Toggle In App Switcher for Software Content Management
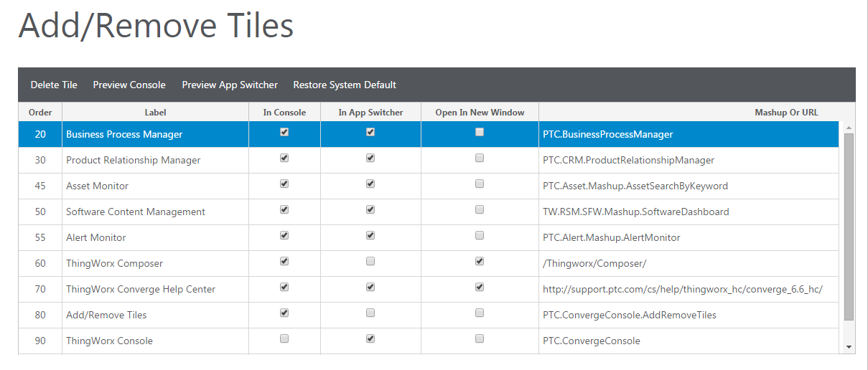 (x=370, y=209)
